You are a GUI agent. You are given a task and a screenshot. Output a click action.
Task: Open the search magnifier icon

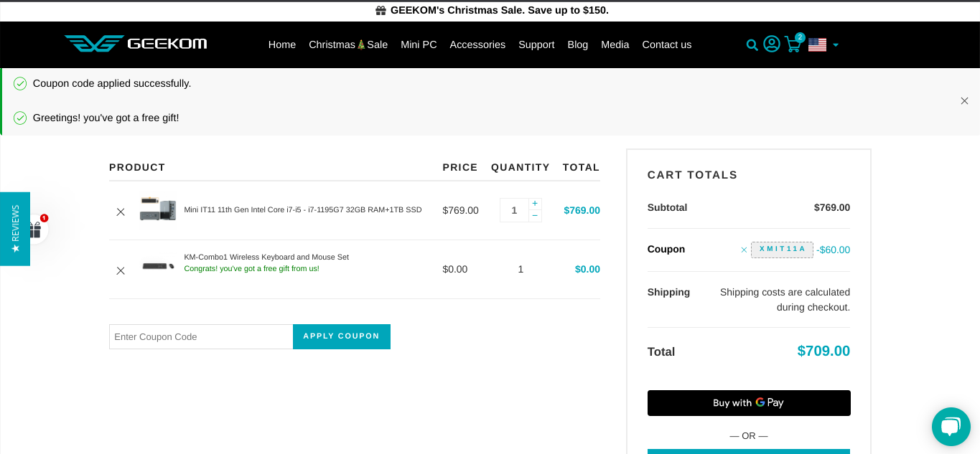tap(752, 45)
